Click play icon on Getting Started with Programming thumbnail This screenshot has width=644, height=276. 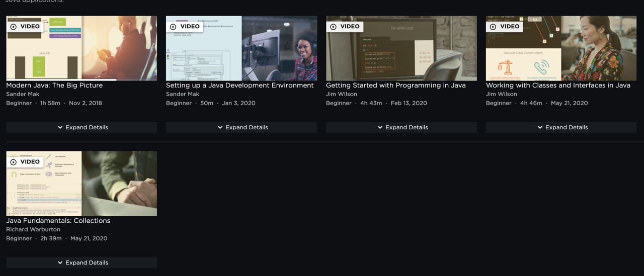(334, 27)
